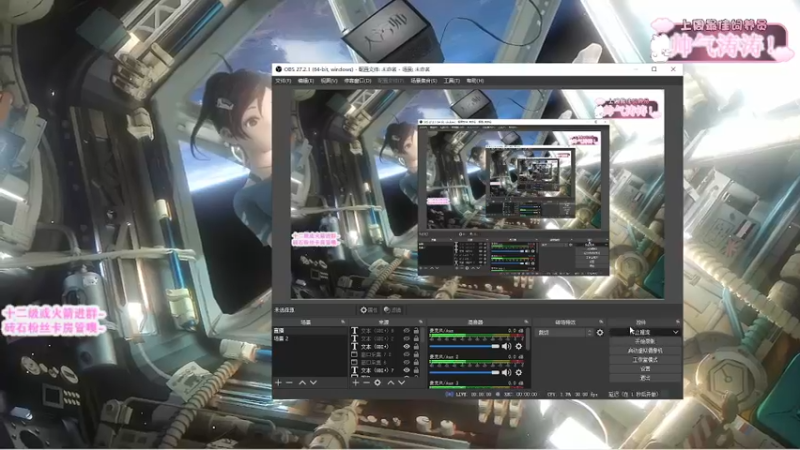
Task: Open the 停靠窗口(D) menu
Action: click(358, 81)
